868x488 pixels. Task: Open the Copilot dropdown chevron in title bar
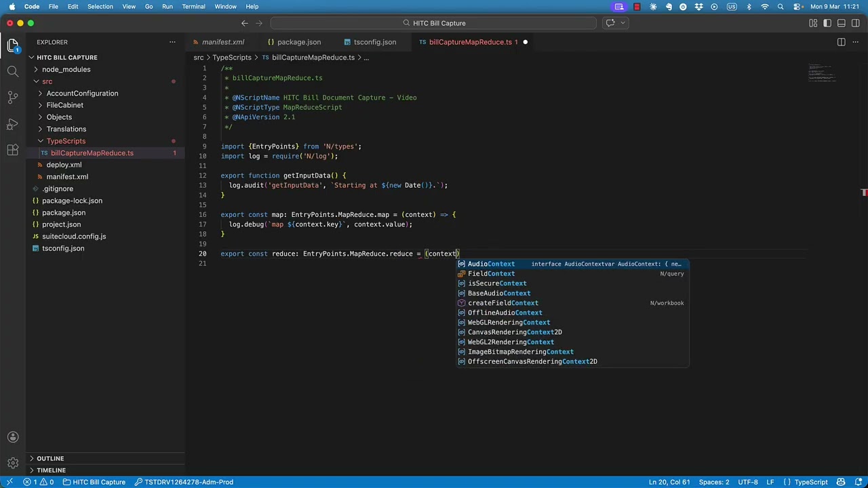coord(623,23)
